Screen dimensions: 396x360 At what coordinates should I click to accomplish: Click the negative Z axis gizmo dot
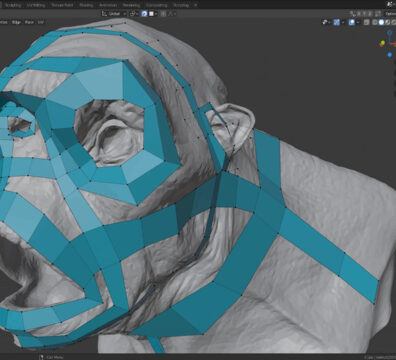click(x=390, y=55)
